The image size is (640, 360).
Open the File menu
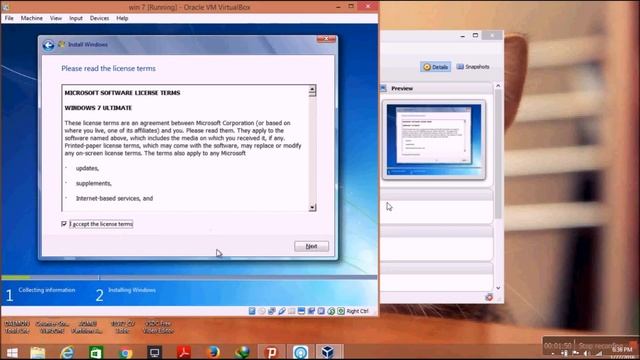9,18
